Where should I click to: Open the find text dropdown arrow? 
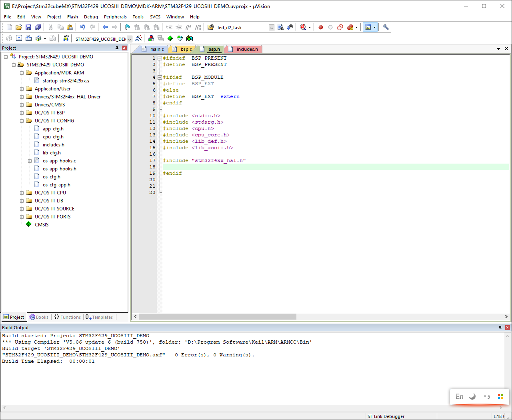(x=272, y=28)
